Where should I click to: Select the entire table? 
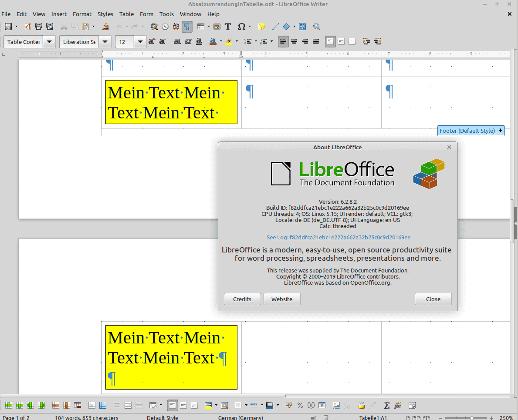point(103,405)
